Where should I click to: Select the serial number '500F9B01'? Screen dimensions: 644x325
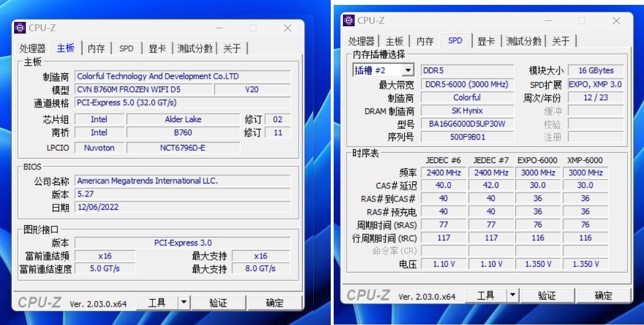[x=467, y=137]
